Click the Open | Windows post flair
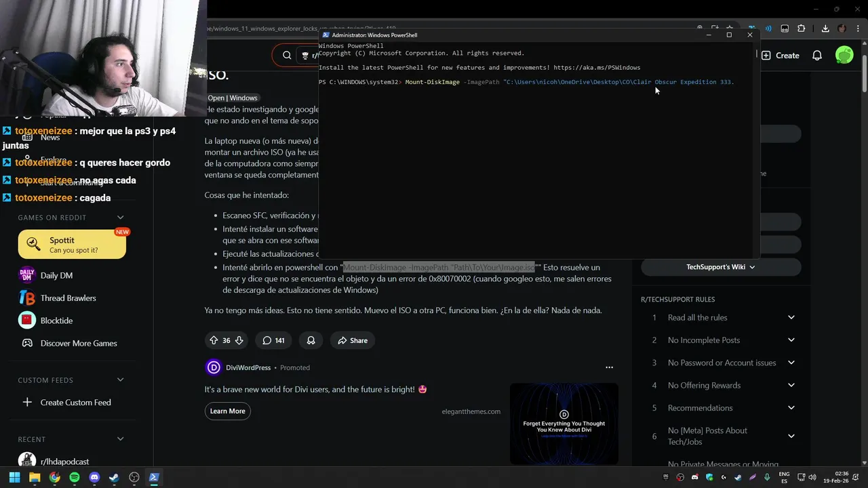 pos(233,98)
